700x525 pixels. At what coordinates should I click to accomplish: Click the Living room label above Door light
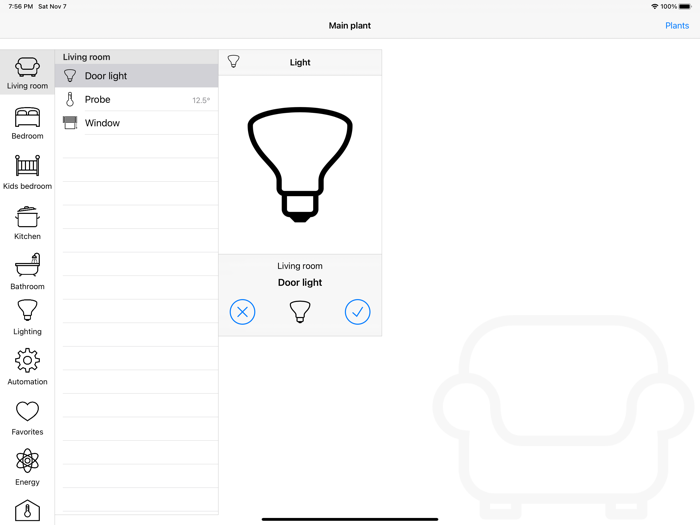coord(300,266)
